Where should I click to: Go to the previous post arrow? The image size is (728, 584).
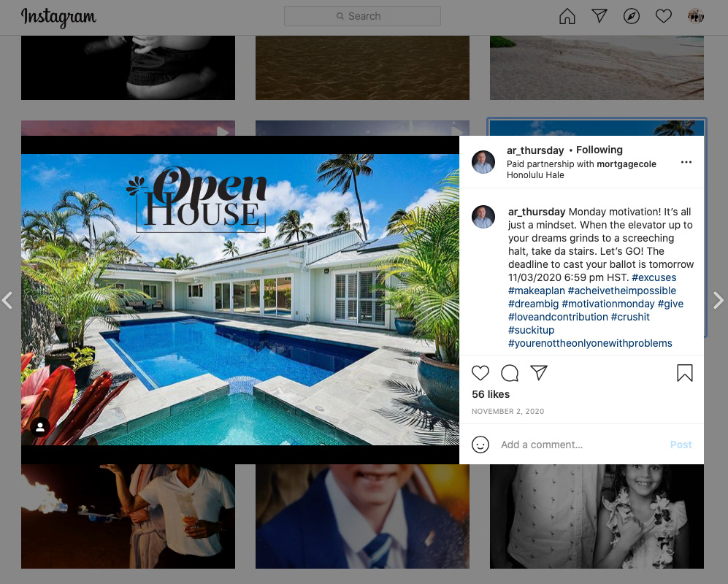tap(7, 300)
